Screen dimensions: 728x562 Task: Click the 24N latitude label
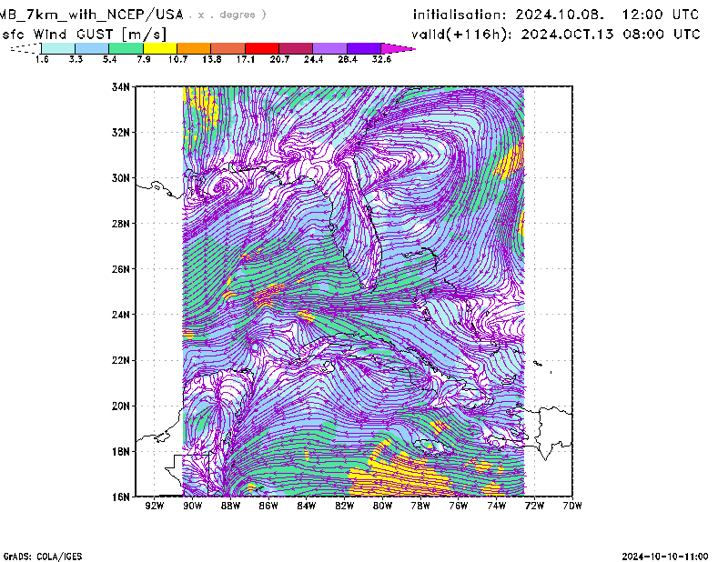pyautogui.click(x=121, y=315)
